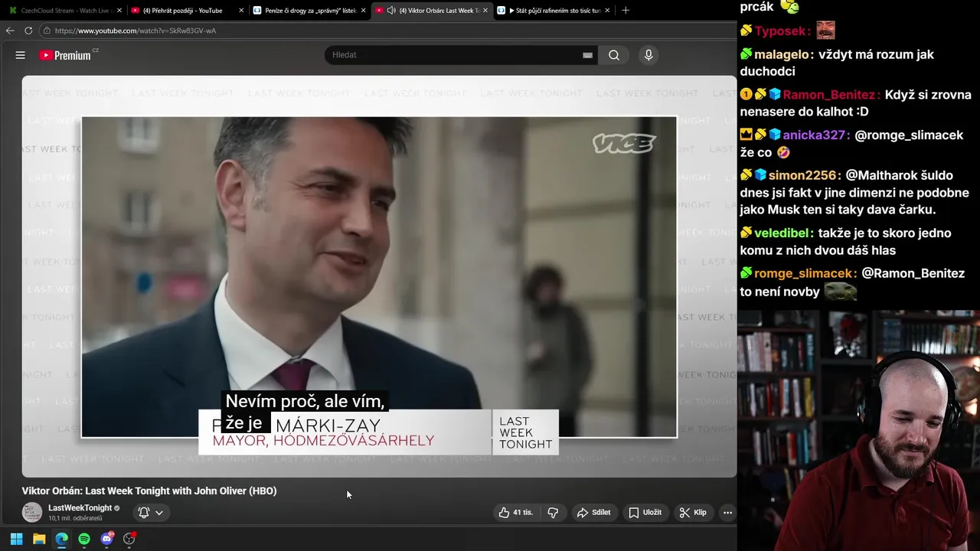Open the LastWeekTonight channel name link
This screenshot has width=980, height=551.
[80, 508]
